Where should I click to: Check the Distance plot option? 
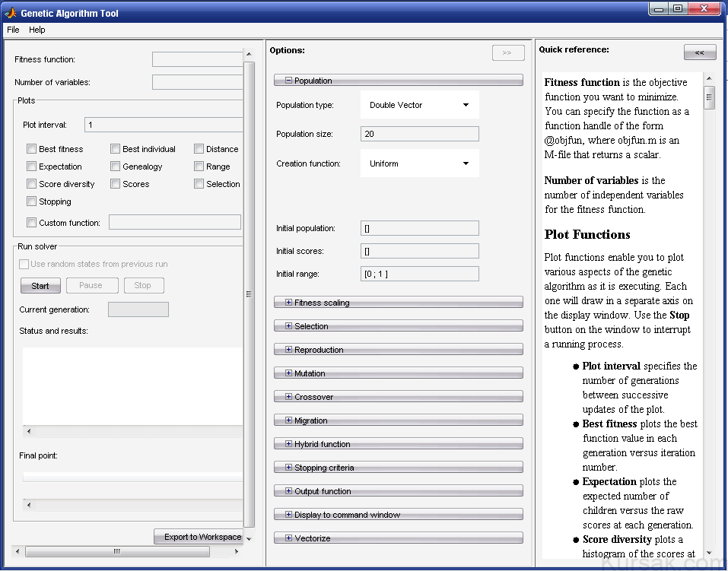(199, 148)
